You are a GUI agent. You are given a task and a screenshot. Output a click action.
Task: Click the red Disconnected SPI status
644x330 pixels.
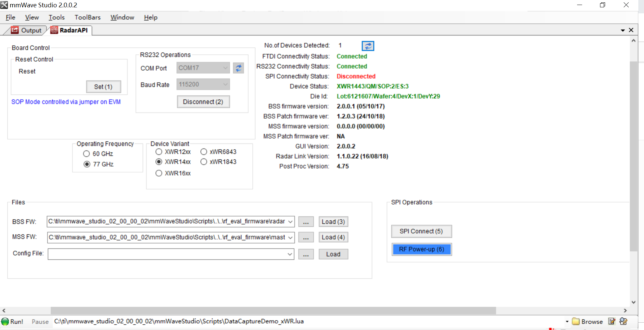[x=356, y=76]
